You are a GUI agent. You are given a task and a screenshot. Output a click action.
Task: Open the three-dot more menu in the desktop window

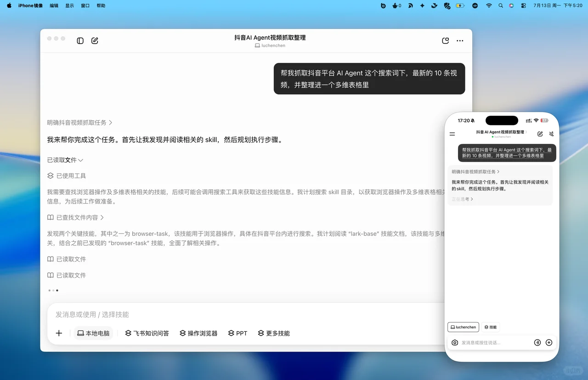tap(460, 41)
